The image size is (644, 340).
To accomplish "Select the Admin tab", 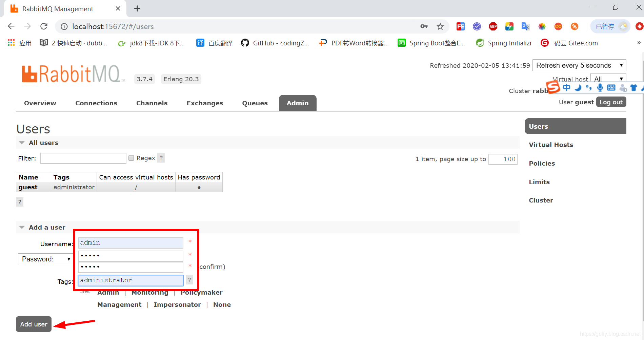I will pos(298,103).
